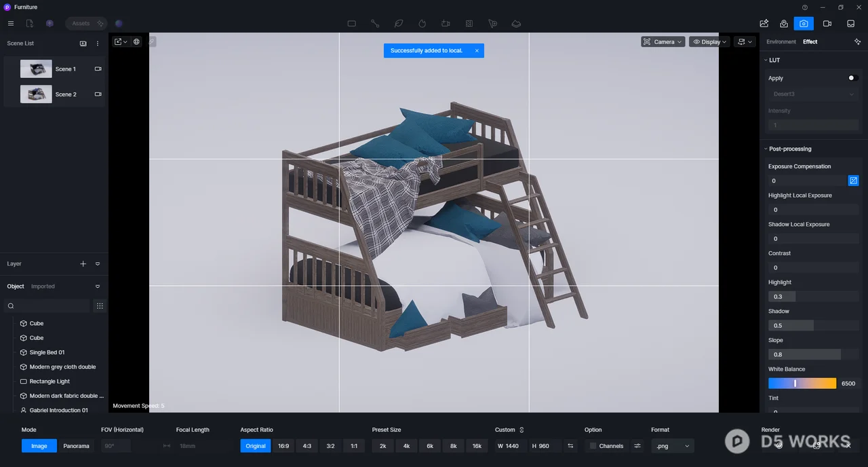The image size is (868, 467).
Task: Expand the Layer panel dropdown arrow
Action: [x=98, y=264]
